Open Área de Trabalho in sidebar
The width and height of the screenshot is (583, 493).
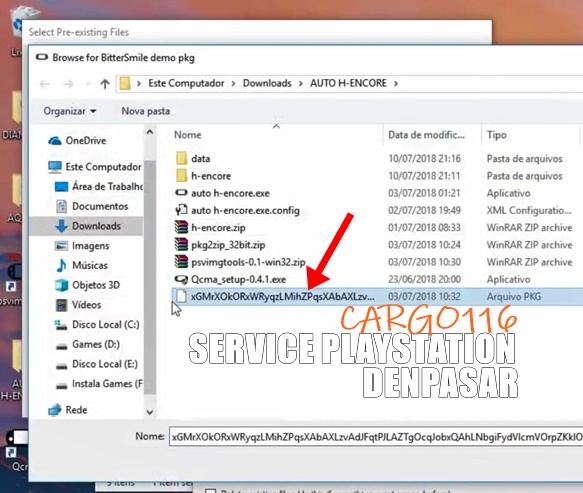pos(107,187)
